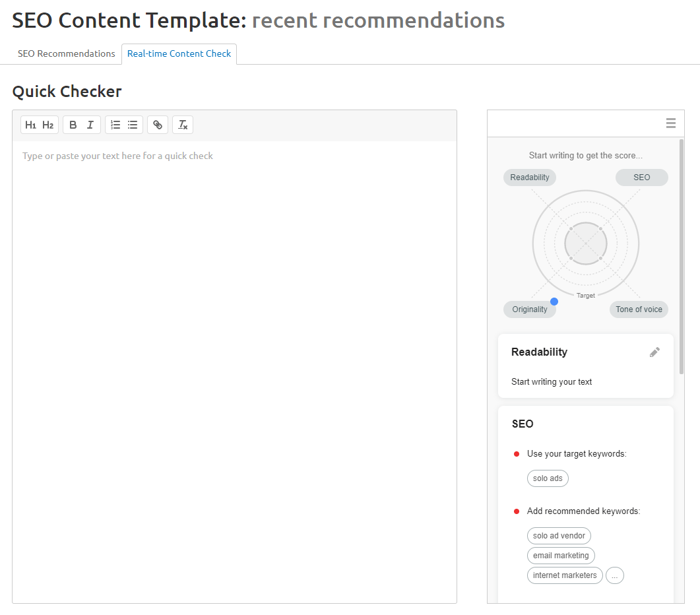Insert a hyperlink
700x615 pixels.
pos(158,125)
